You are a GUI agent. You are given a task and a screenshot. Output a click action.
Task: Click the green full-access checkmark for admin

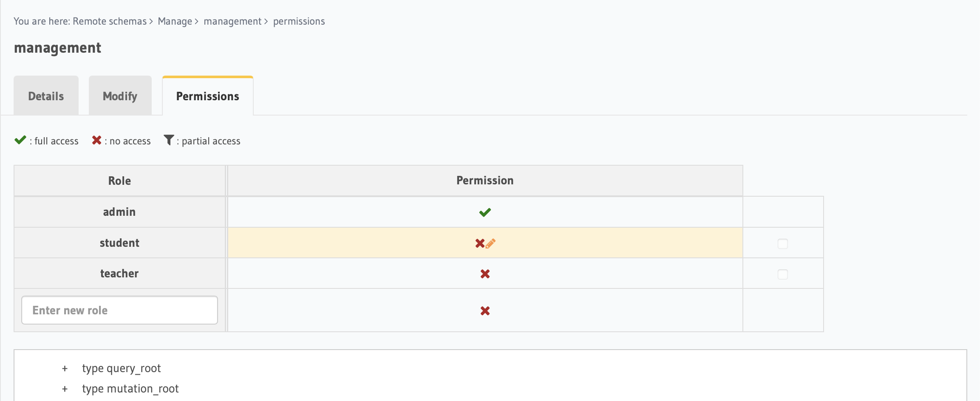tap(484, 212)
